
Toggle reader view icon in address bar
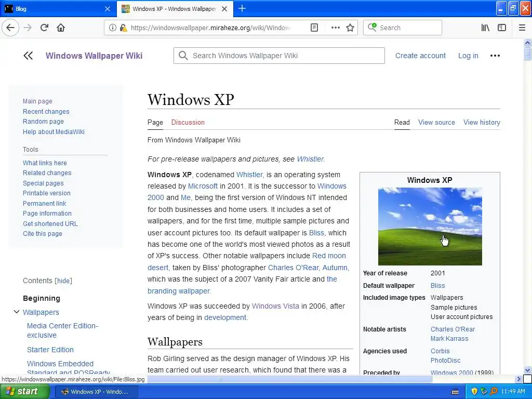(x=314, y=28)
